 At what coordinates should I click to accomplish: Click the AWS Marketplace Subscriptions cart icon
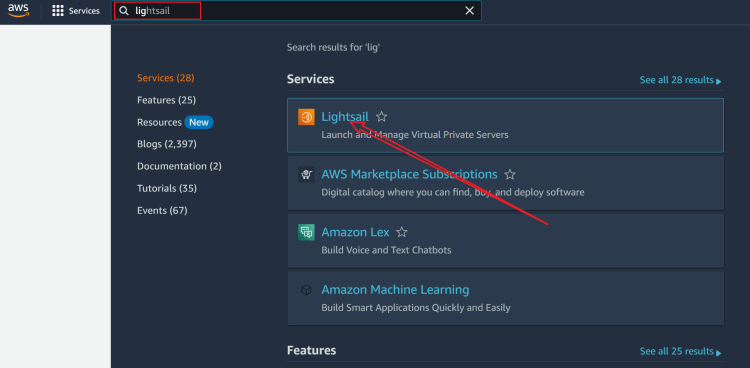306,174
